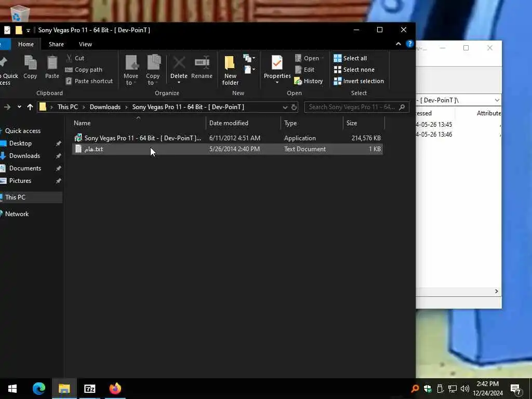Refresh the current folder
The height and width of the screenshot is (399, 532).
(294, 107)
